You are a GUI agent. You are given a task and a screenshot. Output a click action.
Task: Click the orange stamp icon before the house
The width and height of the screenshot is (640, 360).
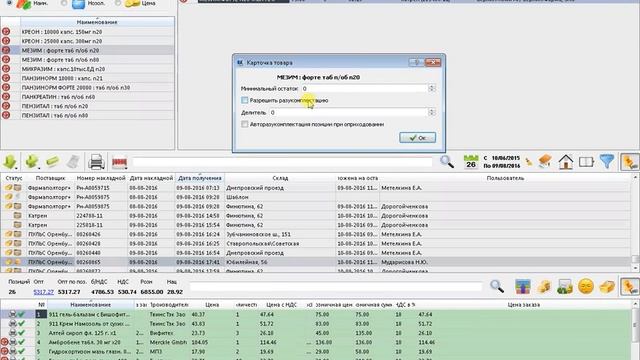(x=545, y=162)
